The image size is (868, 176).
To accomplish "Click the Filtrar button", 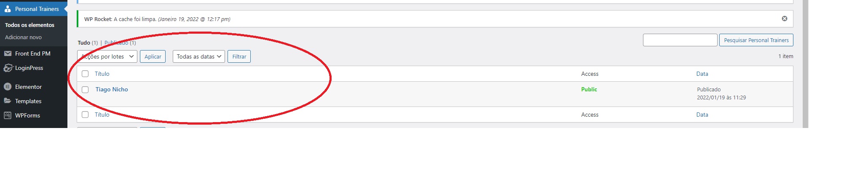I will point(239,56).
